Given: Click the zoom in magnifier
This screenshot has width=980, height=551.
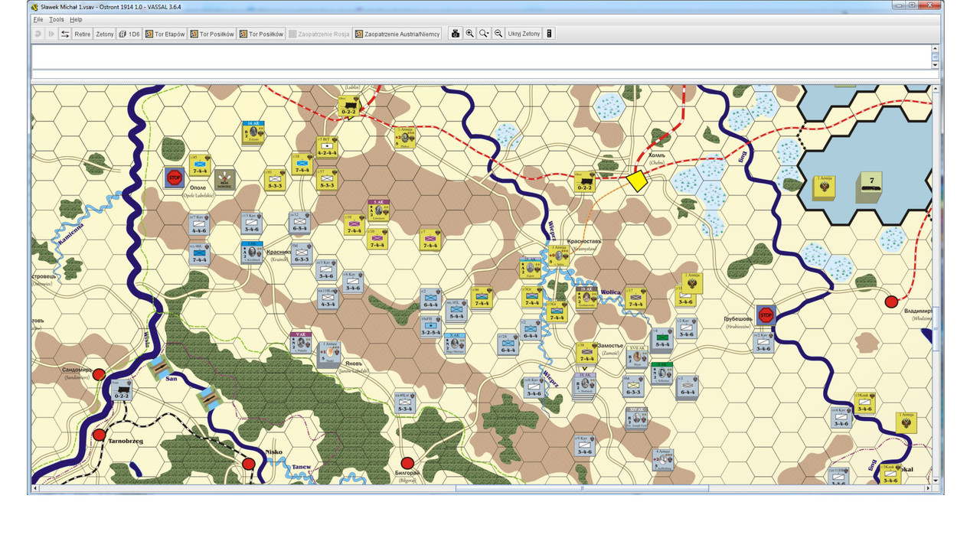Looking at the screenshot, I should (470, 34).
